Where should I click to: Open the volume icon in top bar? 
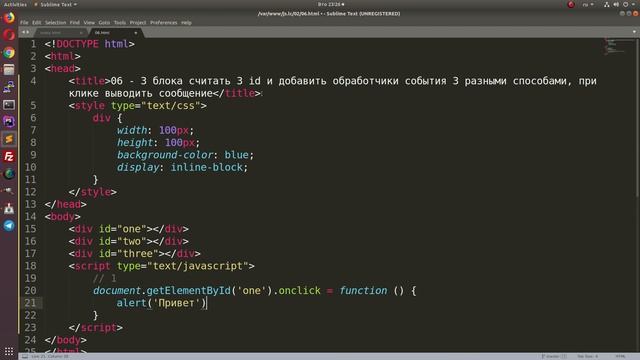[x=616, y=4]
